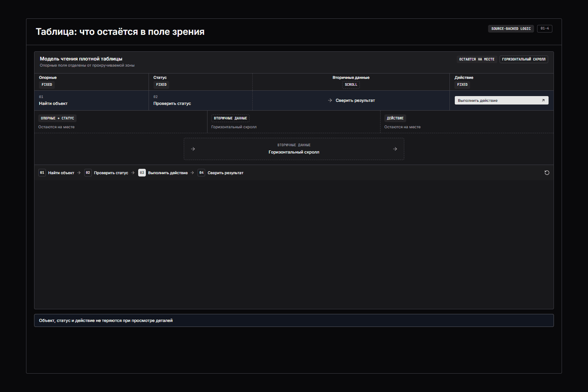Select step 02 'Проверить статус' in stepper
Viewport: 588px width, 392px height.
[x=106, y=173]
